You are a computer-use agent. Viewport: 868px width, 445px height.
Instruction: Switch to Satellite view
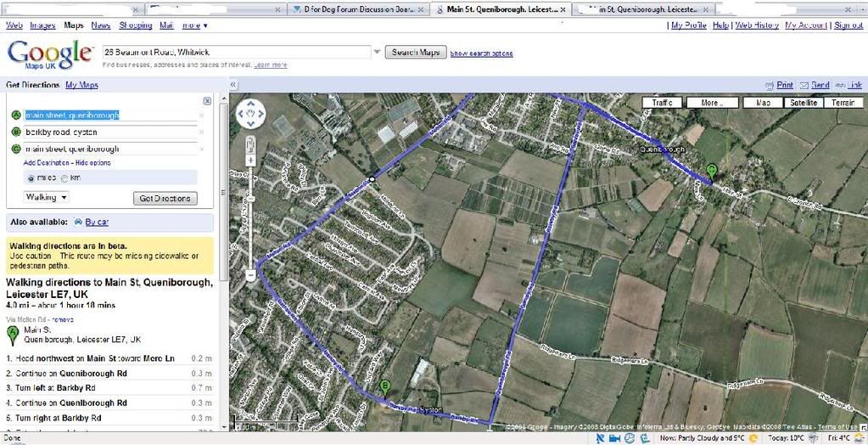[x=804, y=103]
